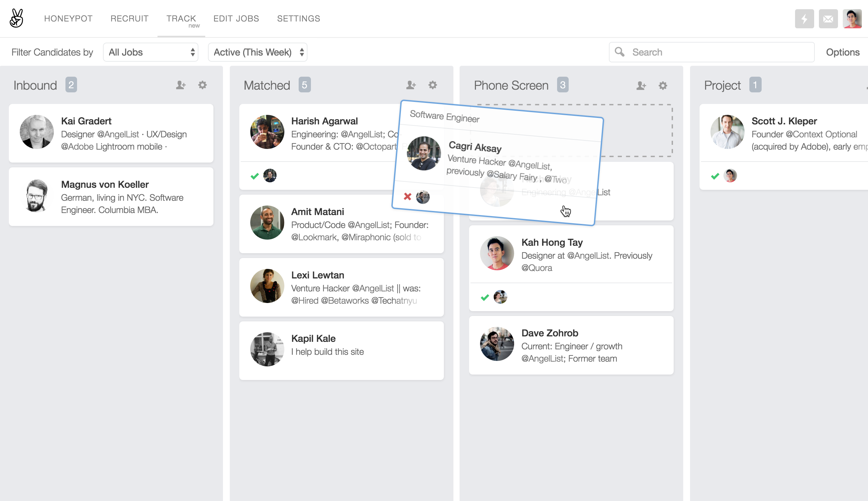
Task: Click add-candidate icon in Matched column
Action: (x=411, y=85)
